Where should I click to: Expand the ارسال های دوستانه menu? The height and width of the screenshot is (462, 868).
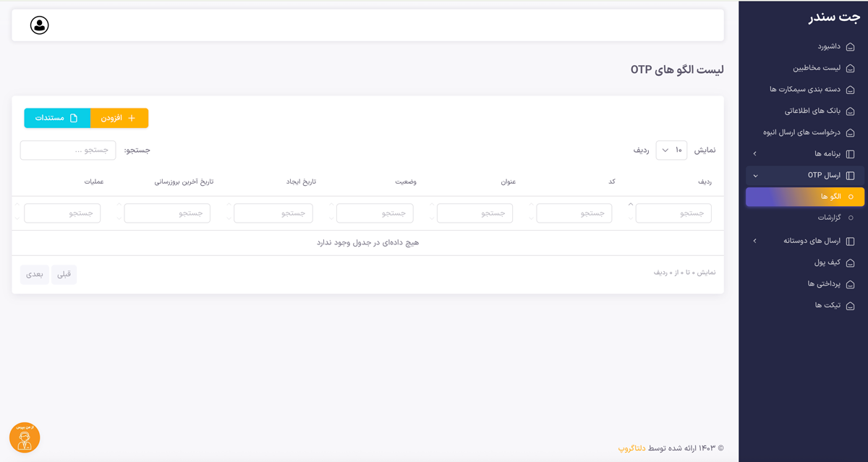[x=803, y=241]
